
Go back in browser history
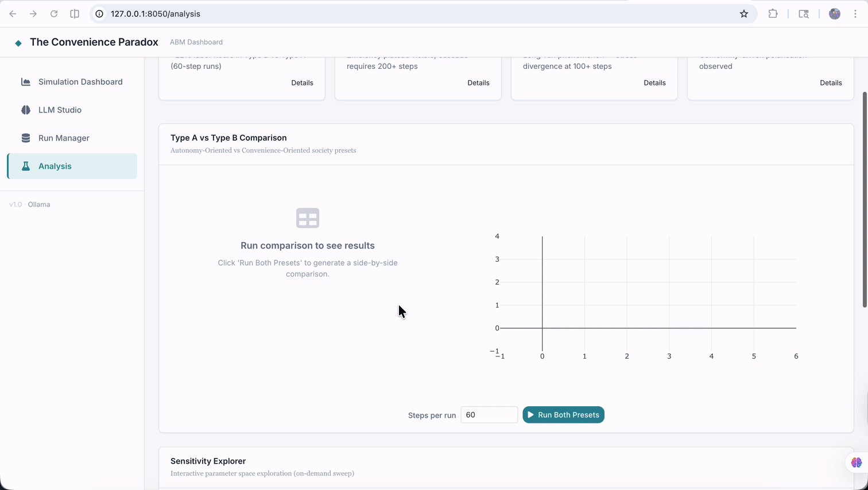[13, 14]
